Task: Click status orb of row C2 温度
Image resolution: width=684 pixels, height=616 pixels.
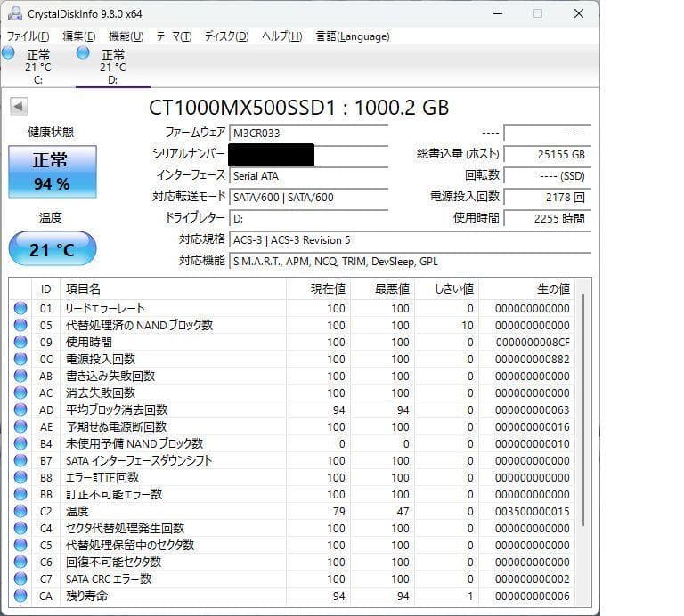Action: (20, 511)
